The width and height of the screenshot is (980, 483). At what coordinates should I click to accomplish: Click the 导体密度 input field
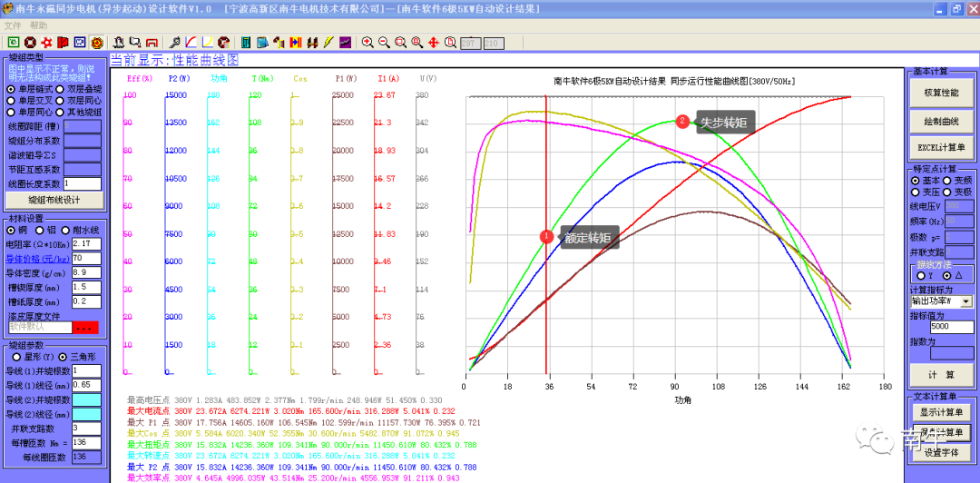click(x=86, y=272)
